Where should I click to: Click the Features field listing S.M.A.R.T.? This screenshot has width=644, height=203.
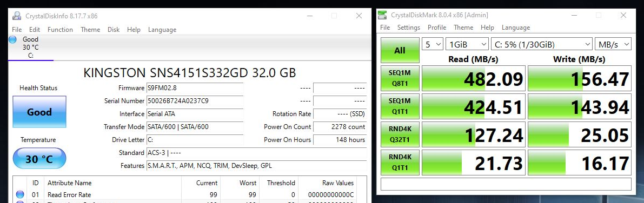[257, 166]
